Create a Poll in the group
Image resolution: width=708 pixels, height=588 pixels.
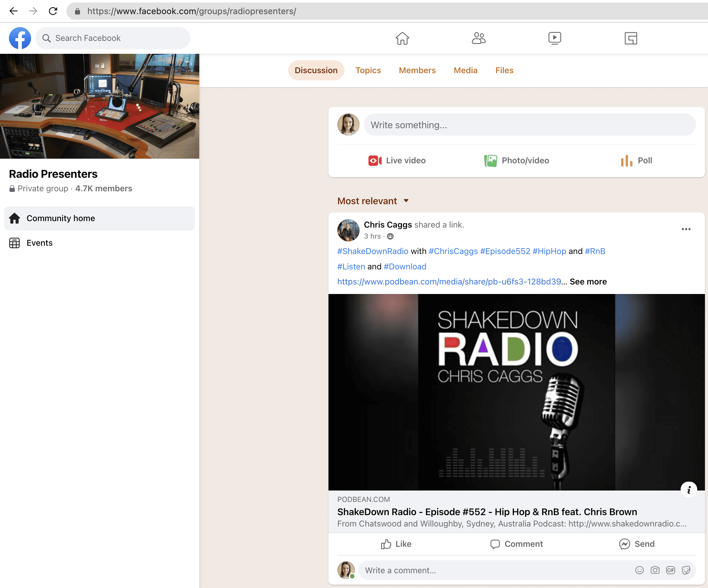[636, 161]
